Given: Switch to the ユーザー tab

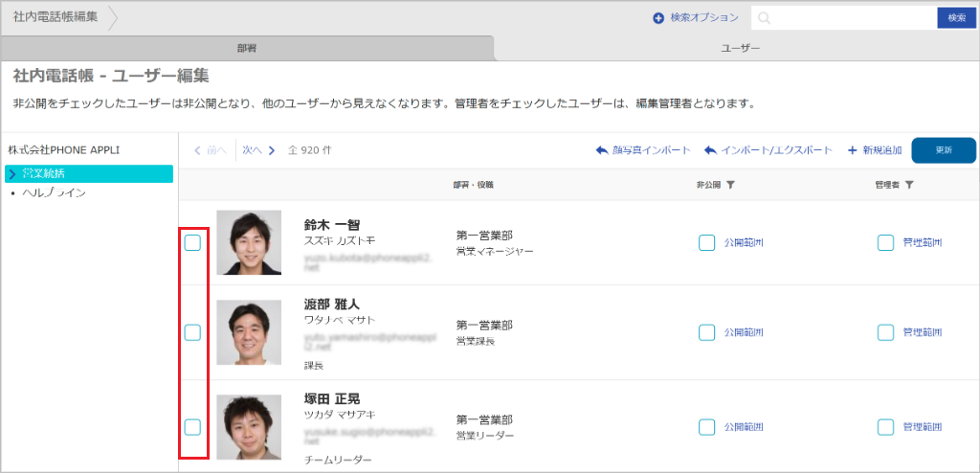Looking at the screenshot, I should tap(739, 48).
